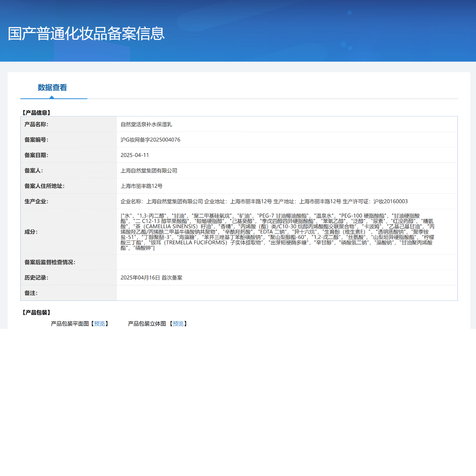Select the product name 自然堂活泉补水保湿乳

(146, 124)
